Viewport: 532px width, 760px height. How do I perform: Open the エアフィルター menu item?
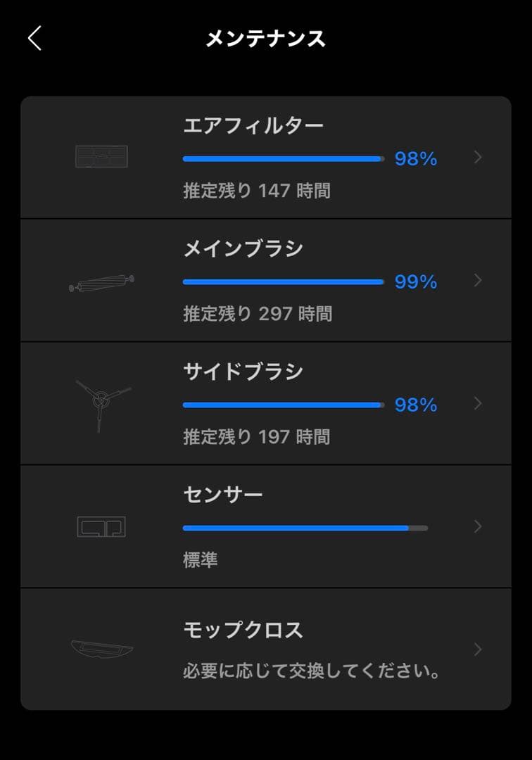tap(253, 126)
